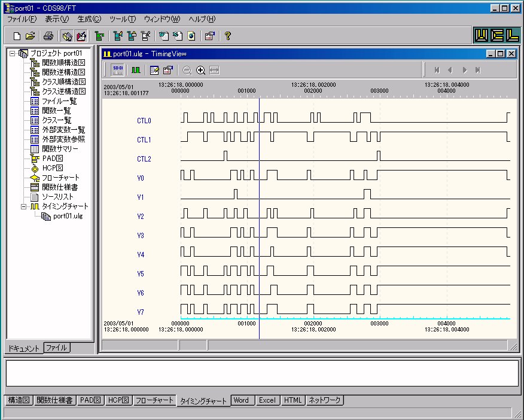Screen dimensions: 524x420
Task: Select 関数サマリー in the document tree
Action: click(x=59, y=149)
